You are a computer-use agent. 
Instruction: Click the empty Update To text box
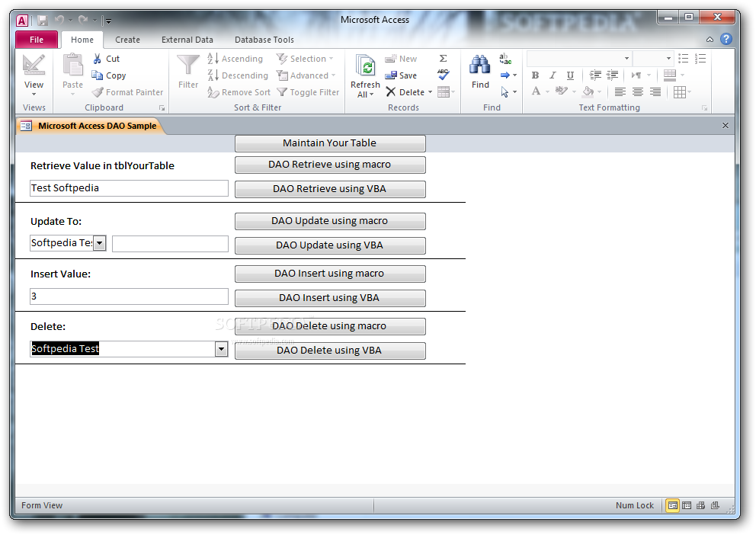tap(170, 244)
